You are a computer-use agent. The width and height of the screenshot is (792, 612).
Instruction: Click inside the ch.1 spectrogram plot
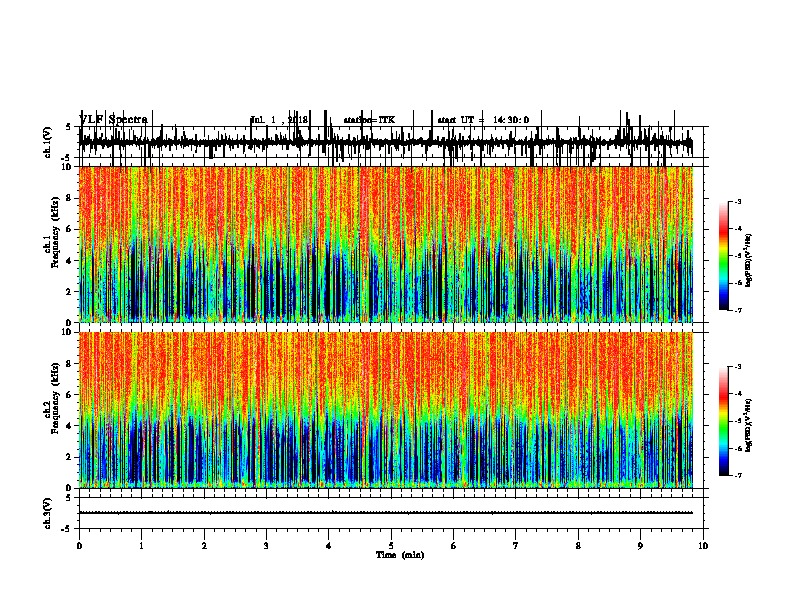tap(386, 244)
